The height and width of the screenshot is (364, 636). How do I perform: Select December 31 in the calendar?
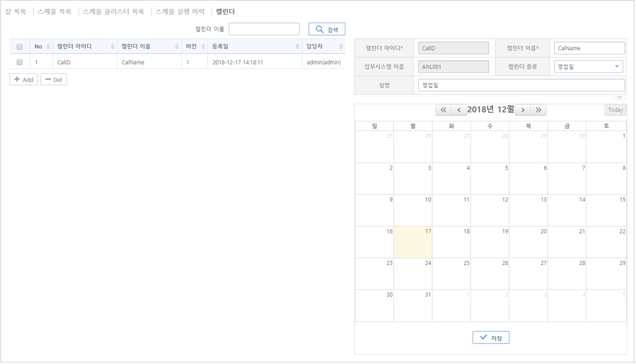[x=413, y=306]
